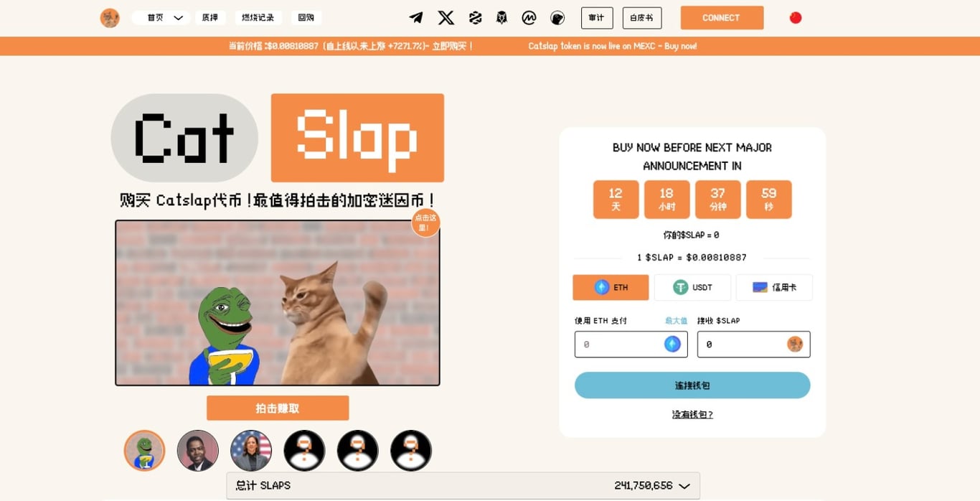Click the CoinMarketCap icon in header
Viewport: 980px width, 501px height.
point(529,18)
